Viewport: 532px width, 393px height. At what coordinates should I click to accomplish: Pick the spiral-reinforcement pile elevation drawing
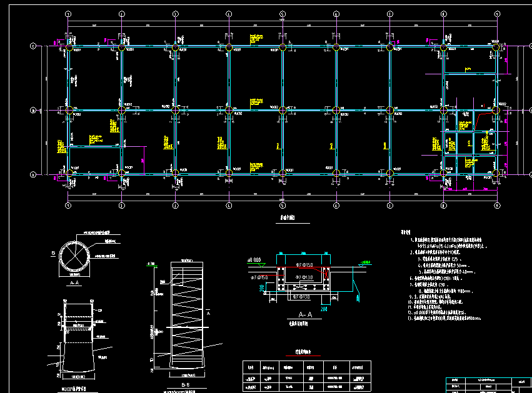tap(187, 315)
